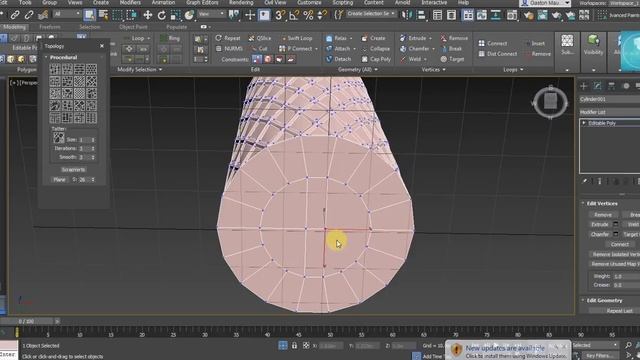Click the Collapse geometry button

[376, 49]
